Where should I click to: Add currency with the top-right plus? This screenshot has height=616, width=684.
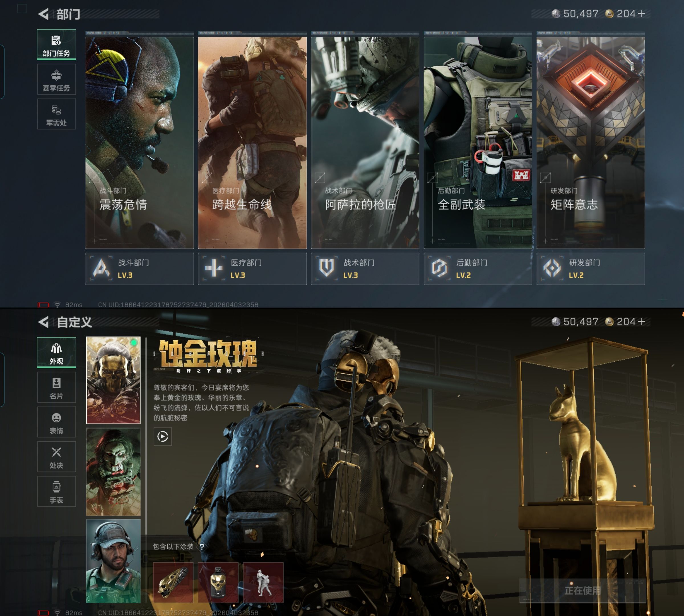pos(641,14)
